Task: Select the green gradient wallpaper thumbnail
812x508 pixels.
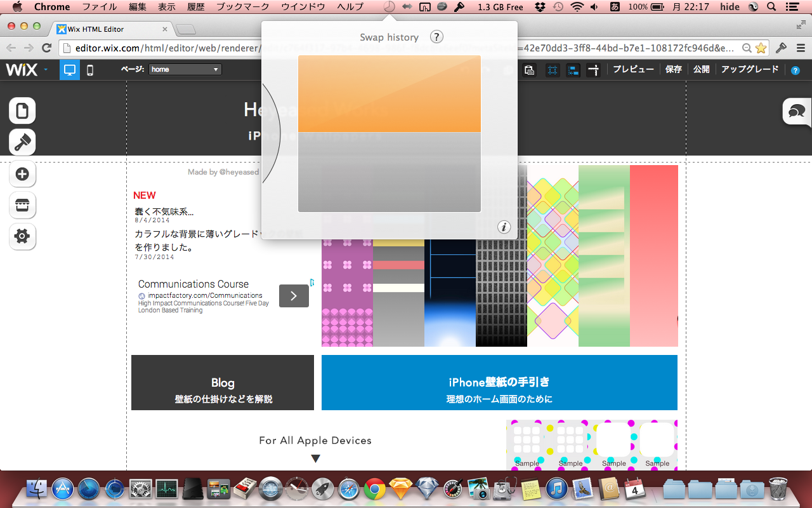Action: click(604, 256)
